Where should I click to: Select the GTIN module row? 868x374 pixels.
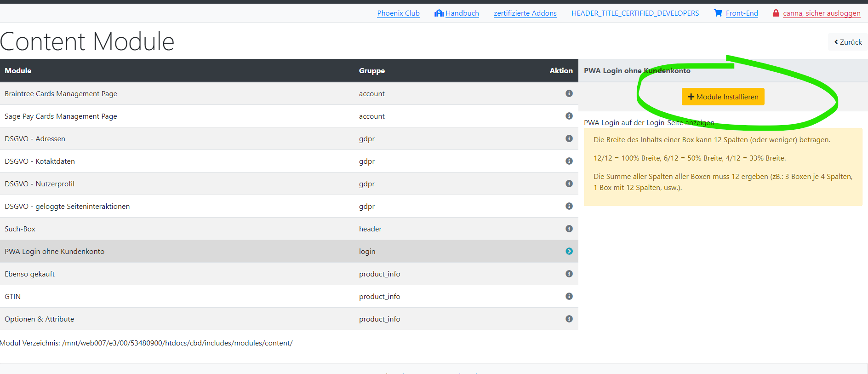tap(289, 296)
